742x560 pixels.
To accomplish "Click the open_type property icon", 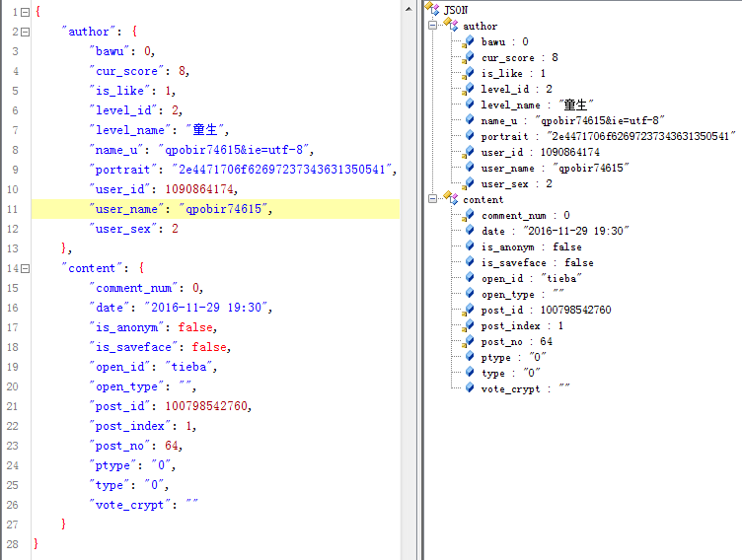I will coord(470,293).
